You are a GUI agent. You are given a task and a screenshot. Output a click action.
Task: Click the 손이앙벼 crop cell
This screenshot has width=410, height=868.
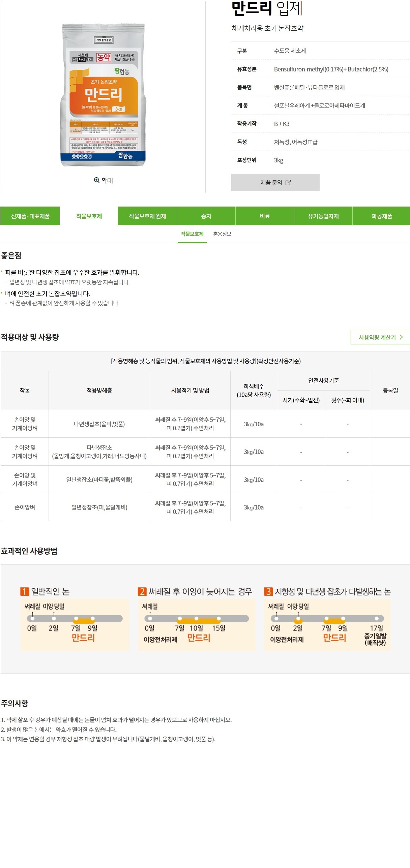pyautogui.click(x=25, y=507)
